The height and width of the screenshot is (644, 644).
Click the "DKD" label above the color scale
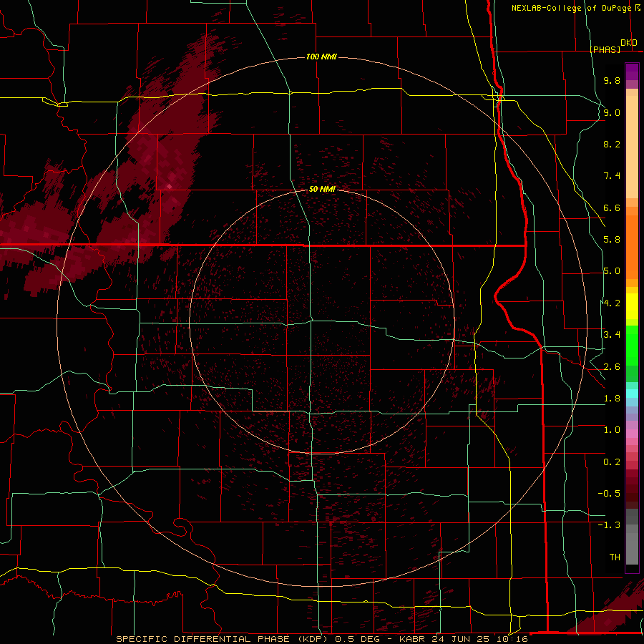tap(629, 43)
